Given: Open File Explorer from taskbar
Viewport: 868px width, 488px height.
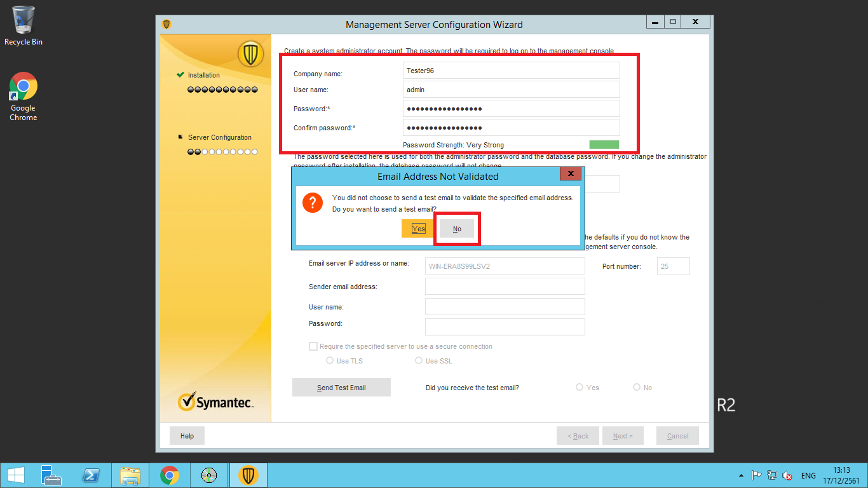Looking at the screenshot, I should (x=130, y=475).
